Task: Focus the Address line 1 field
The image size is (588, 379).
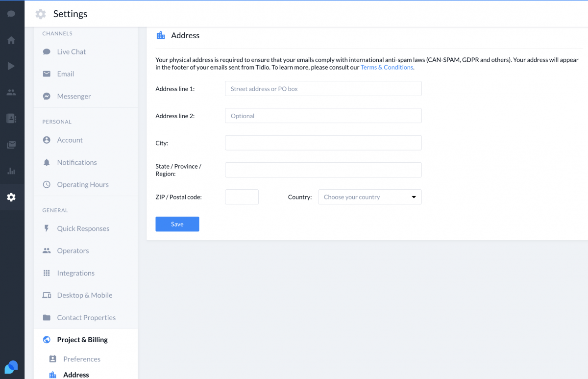Action: click(323, 89)
